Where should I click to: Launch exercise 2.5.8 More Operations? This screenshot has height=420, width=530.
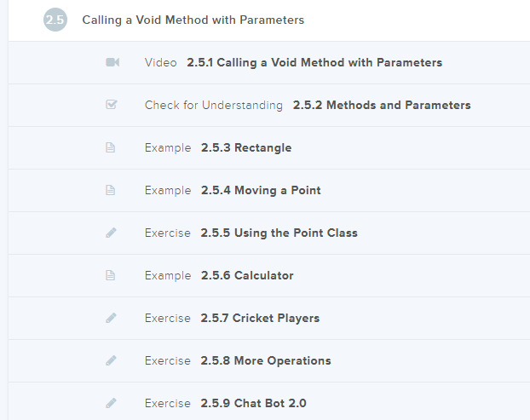pyautogui.click(x=266, y=360)
